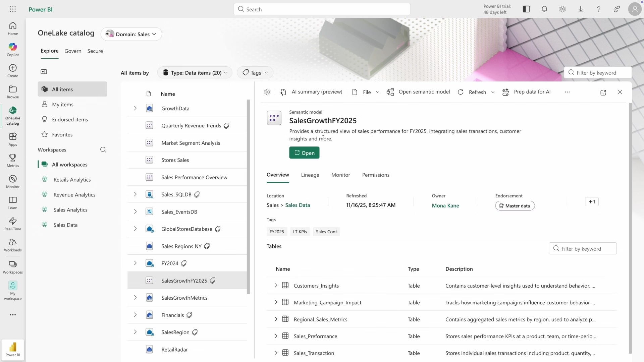Select the Explore tab
This screenshot has height=362, width=644.
coord(50,51)
